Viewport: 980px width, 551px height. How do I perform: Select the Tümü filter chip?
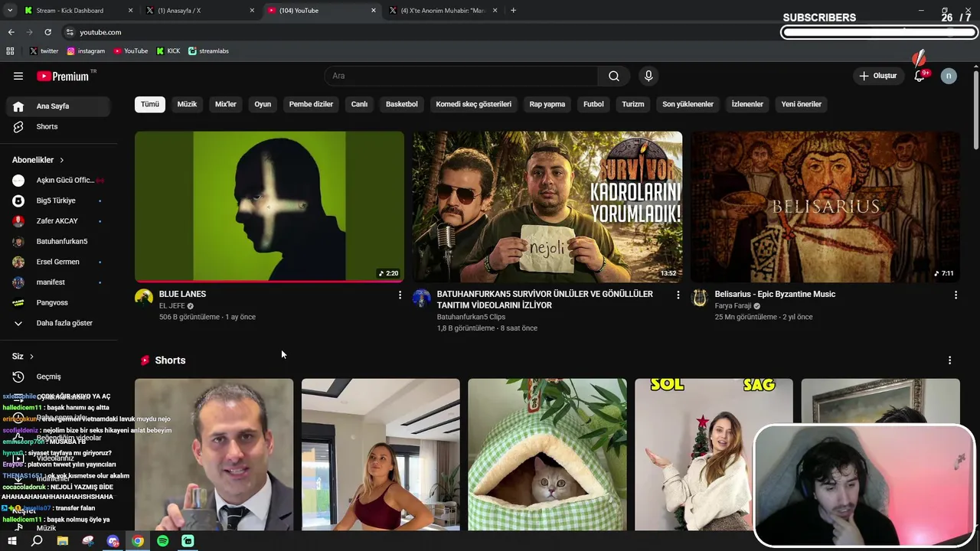[x=150, y=104]
